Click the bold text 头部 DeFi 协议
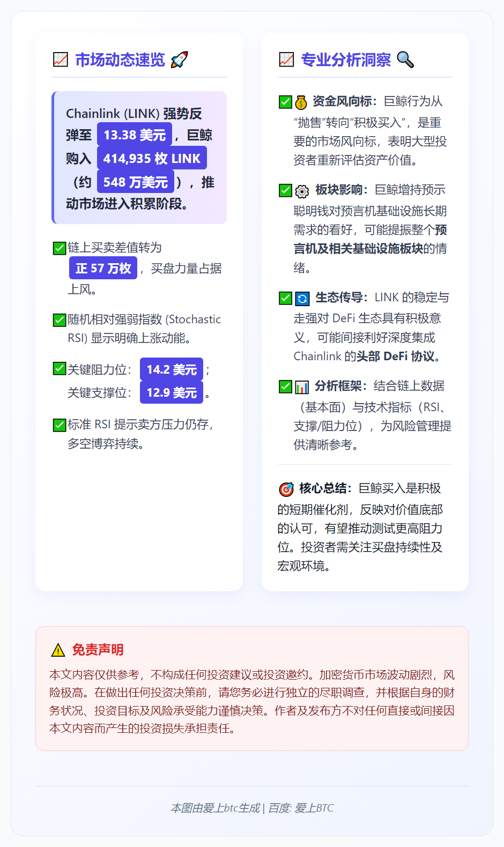The width and height of the screenshot is (504, 847). (396, 356)
